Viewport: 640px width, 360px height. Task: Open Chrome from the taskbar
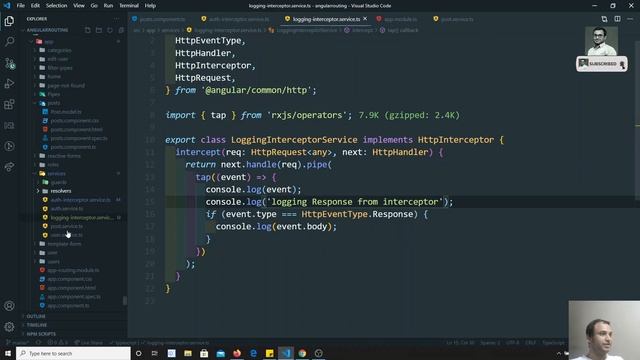coord(302,353)
